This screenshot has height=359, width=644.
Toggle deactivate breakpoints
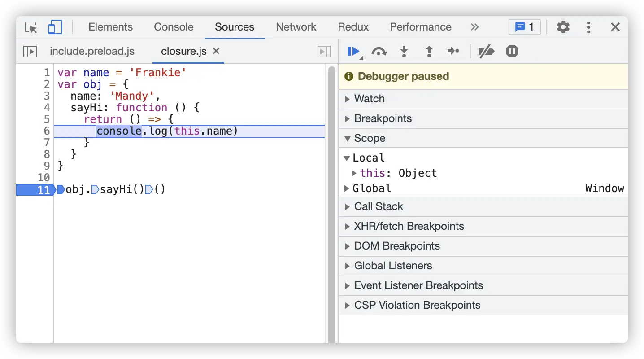(486, 52)
